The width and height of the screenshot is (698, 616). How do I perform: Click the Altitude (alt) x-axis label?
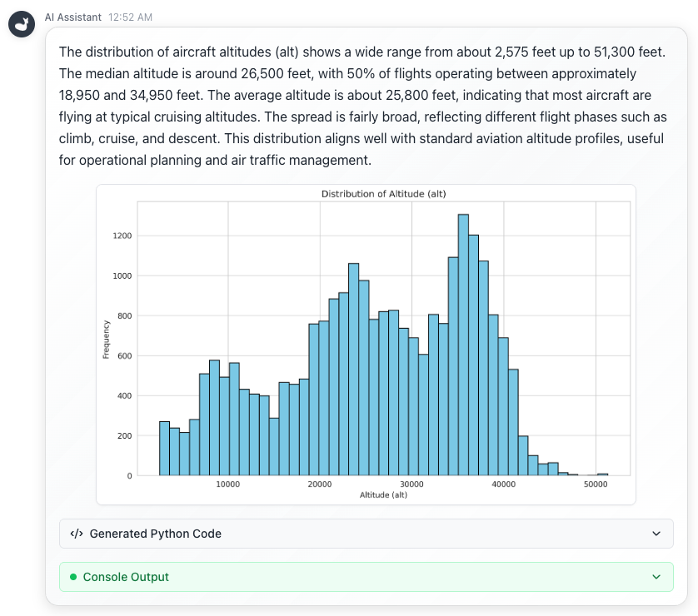tap(383, 494)
